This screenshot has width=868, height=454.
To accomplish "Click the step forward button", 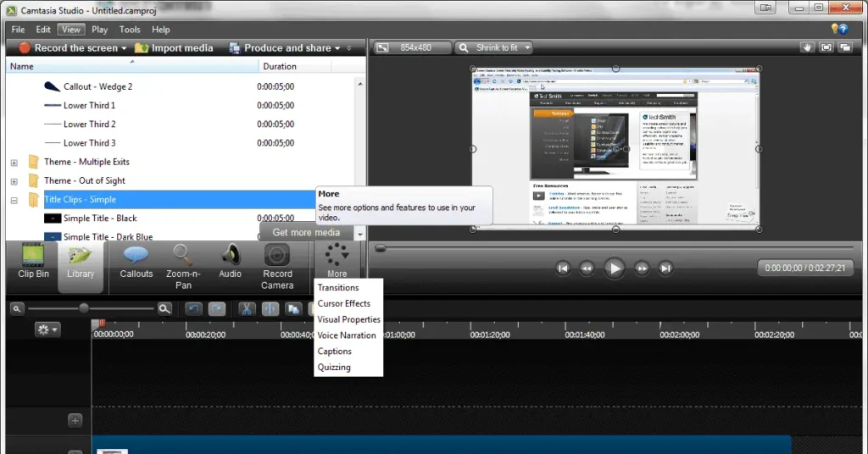I will 642,269.
